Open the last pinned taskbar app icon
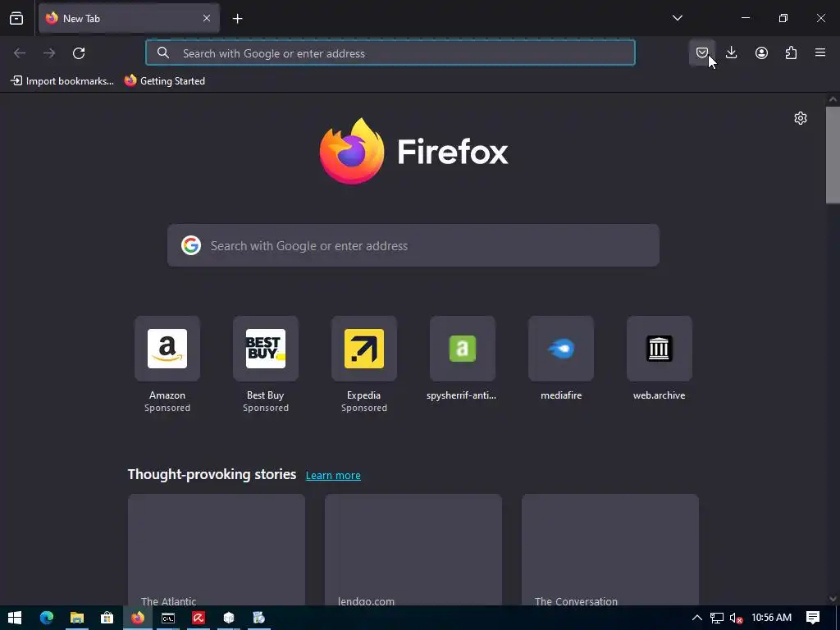The height and width of the screenshot is (630, 840). coord(259,618)
